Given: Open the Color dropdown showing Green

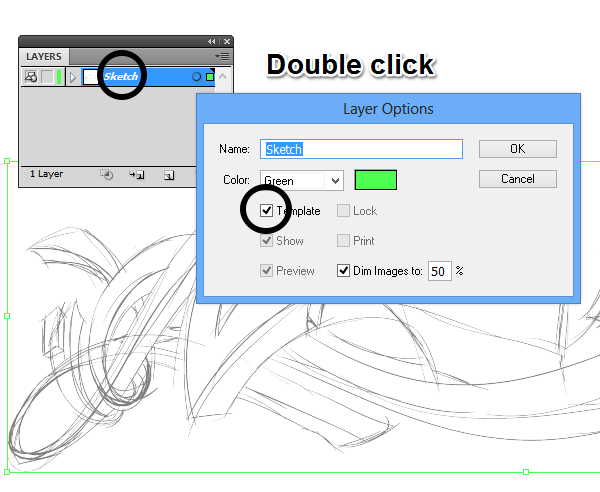Looking at the screenshot, I should click(x=302, y=180).
